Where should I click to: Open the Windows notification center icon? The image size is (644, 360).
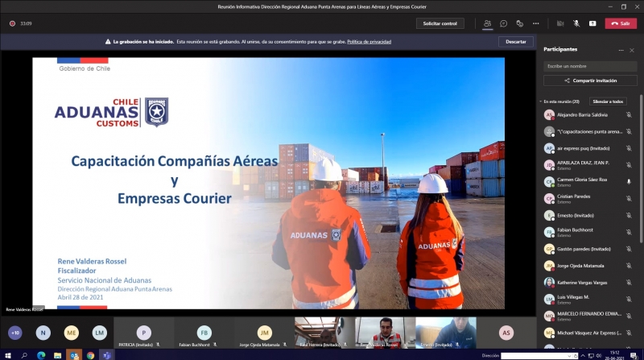point(634,355)
